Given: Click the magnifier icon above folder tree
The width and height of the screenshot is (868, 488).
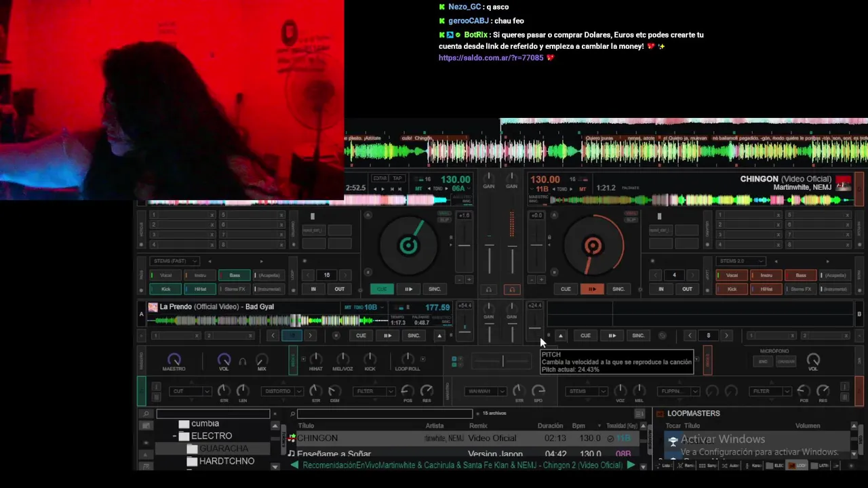Looking at the screenshot, I should (x=146, y=413).
